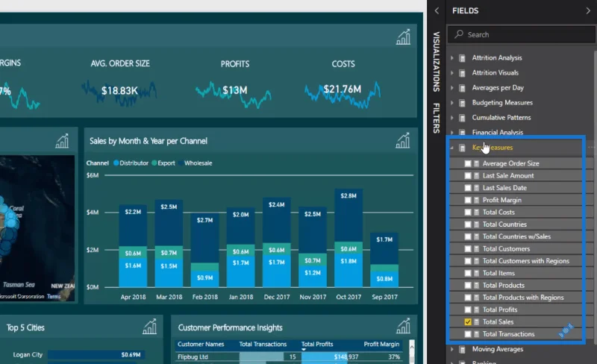Sort table by Total Profits column
The height and width of the screenshot is (364, 597).
[317, 344]
